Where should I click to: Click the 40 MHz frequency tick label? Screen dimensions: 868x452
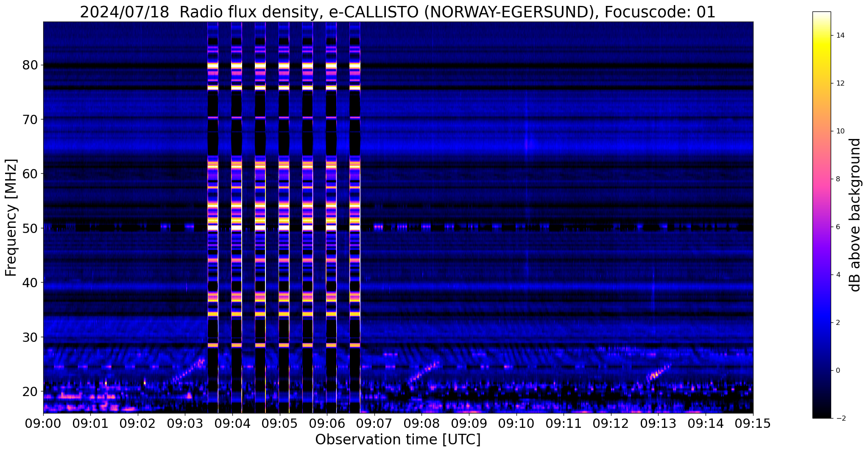31,282
